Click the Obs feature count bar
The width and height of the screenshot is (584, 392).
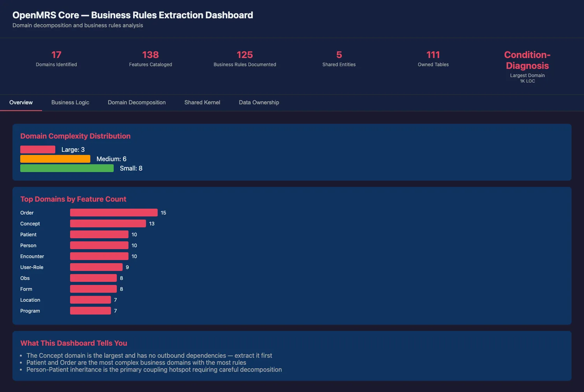click(x=93, y=278)
